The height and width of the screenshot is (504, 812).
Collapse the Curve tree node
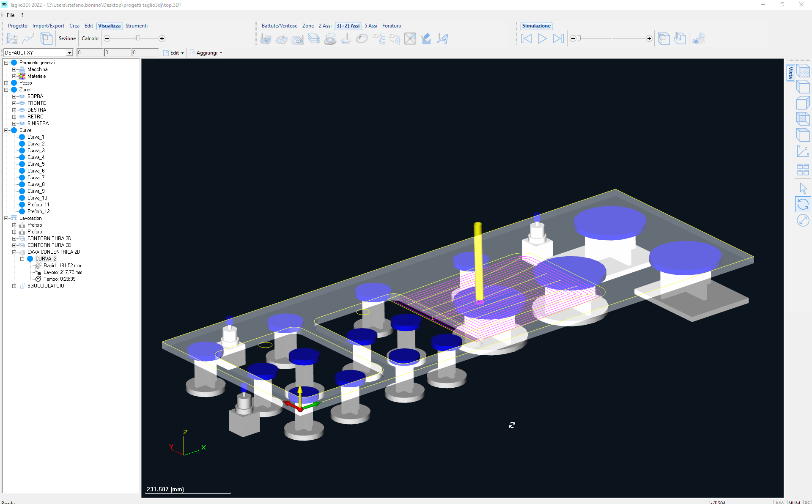point(6,130)
